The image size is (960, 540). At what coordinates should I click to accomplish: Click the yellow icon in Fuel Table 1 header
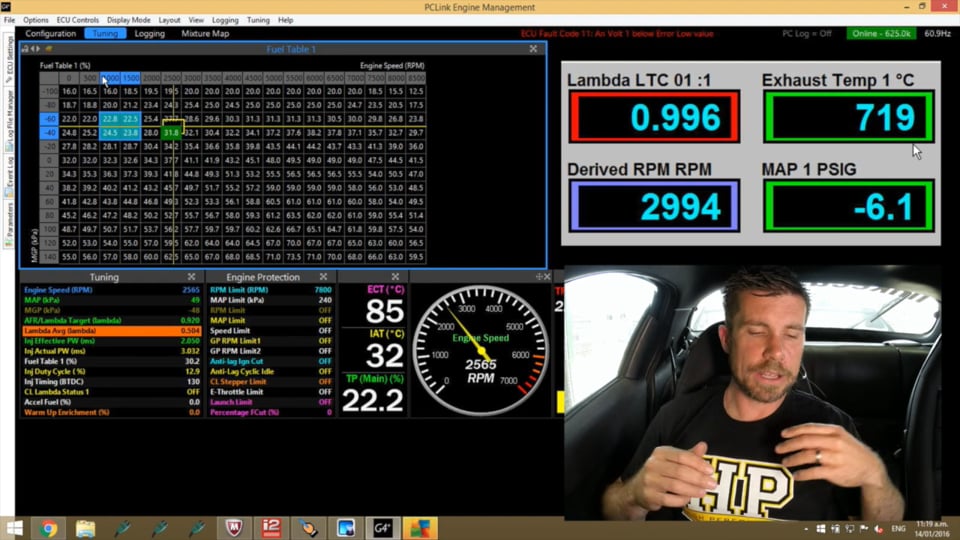click(48, 49)
